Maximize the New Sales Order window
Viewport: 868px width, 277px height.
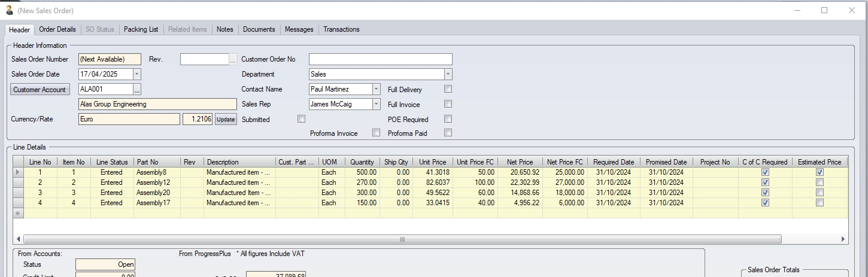tap(824, 10)
